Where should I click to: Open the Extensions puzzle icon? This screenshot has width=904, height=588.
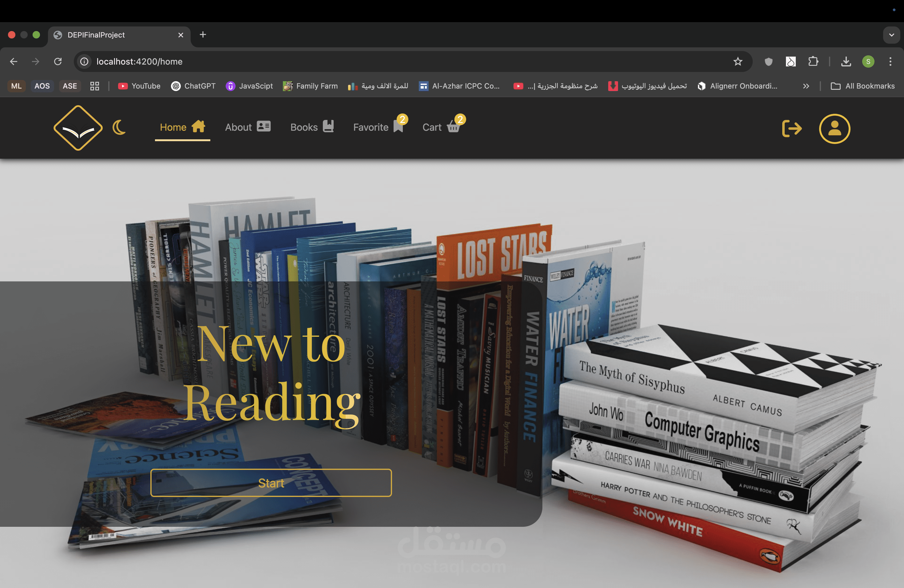click(x=813, y=62)
